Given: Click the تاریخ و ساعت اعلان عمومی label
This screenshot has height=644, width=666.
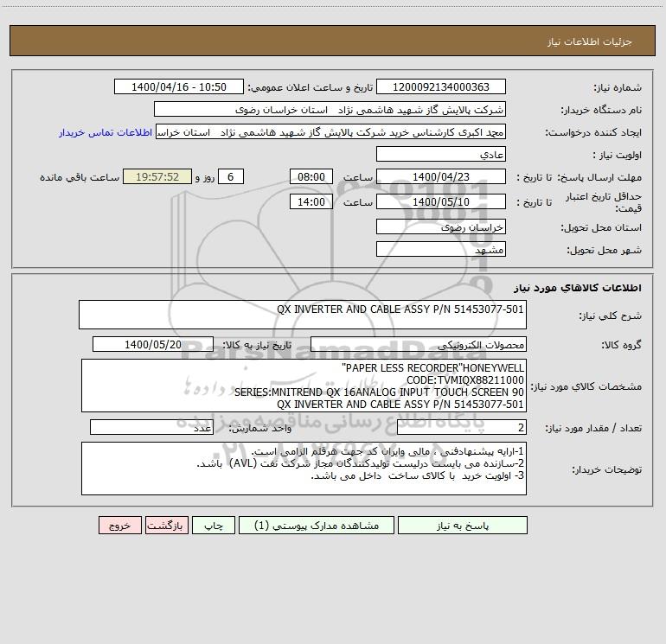Looking at the screenshot, I should (x=311, y=87).
